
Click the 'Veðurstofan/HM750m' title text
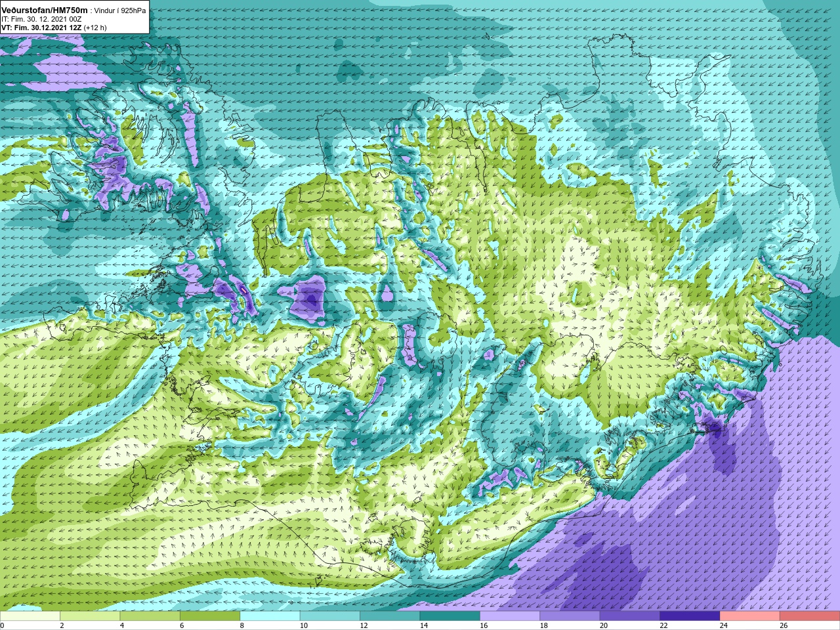(45, 10)
